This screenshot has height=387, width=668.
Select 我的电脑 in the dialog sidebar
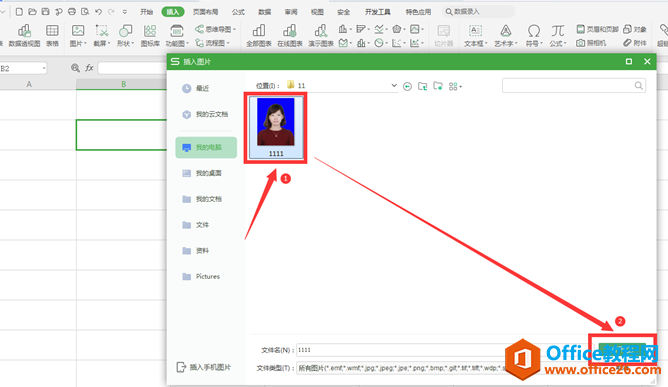tap(206, 147)
